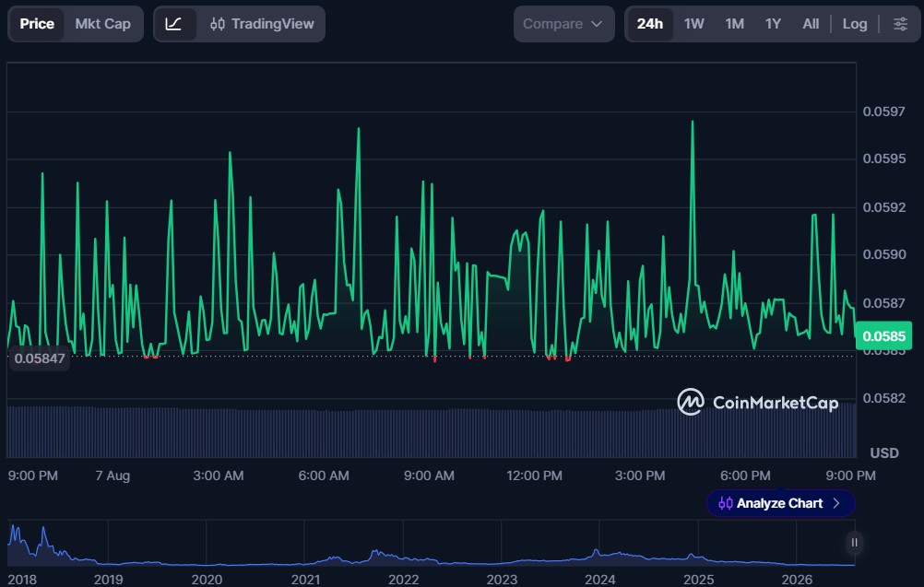Click 2020 on the history timeline
The height and width of the screenshot is (587, 924).
[x=207, y=580]
